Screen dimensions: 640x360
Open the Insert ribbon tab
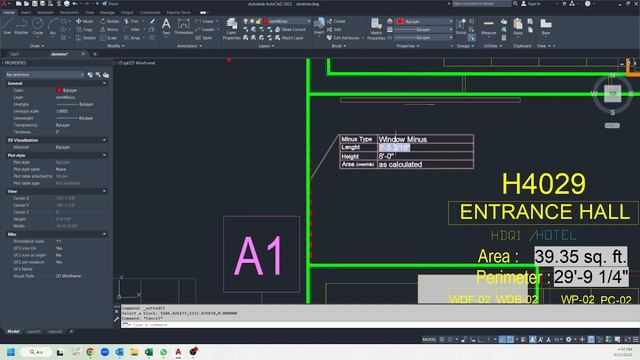click(26, 12)
